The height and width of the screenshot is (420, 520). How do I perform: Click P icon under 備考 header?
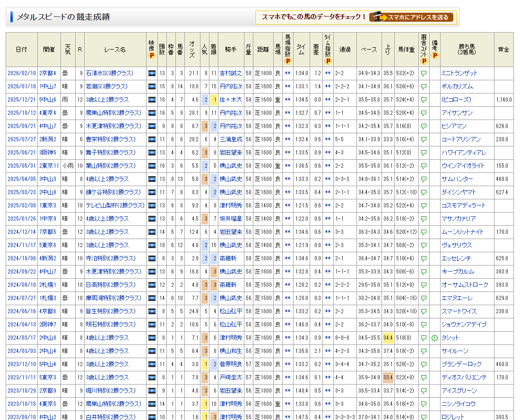[434, 55]
